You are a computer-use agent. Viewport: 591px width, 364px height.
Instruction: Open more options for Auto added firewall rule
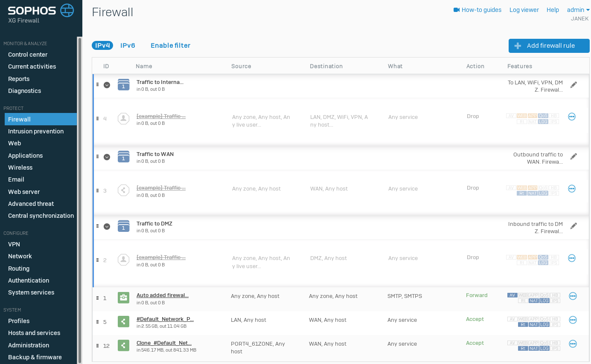tap(573, 296)
